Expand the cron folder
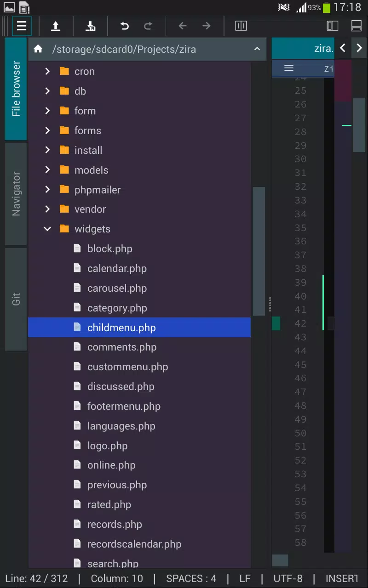Screen dimensions: 368x588 tap(47, 71)
